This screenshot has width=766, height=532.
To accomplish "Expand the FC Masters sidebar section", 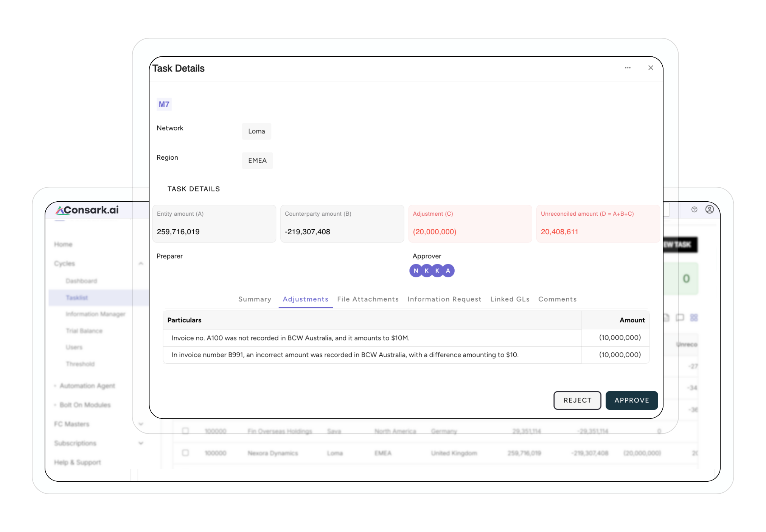I will (x=141, y=424).
